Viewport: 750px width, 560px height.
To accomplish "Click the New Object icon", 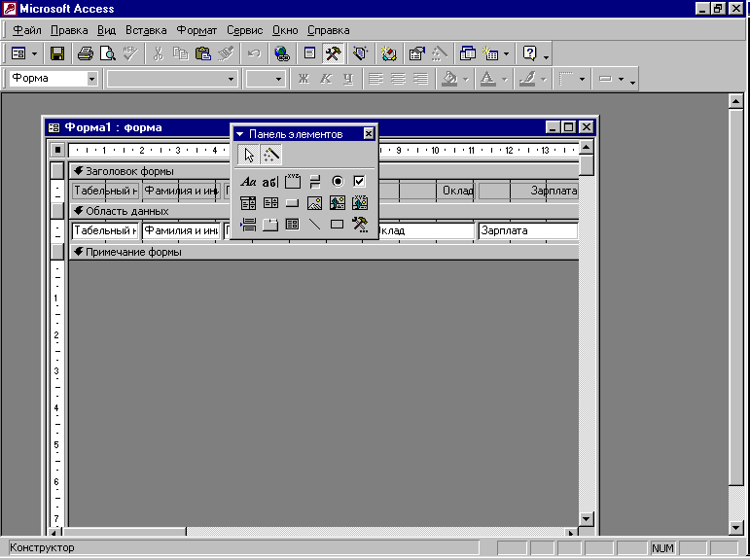I will (x=490, y=53).
